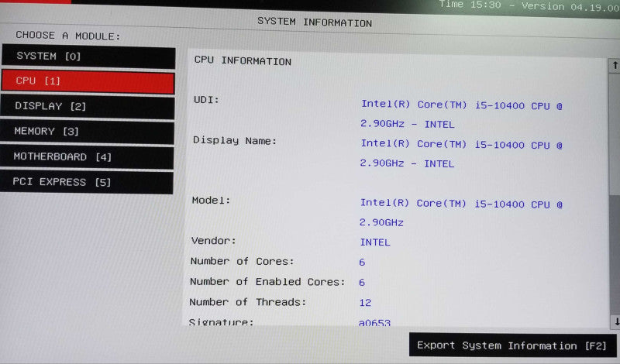The height and width of the screenshot is (364, 620).
Task: Click the Number of Enabled Cores label
Action: [x=267, y=282]
